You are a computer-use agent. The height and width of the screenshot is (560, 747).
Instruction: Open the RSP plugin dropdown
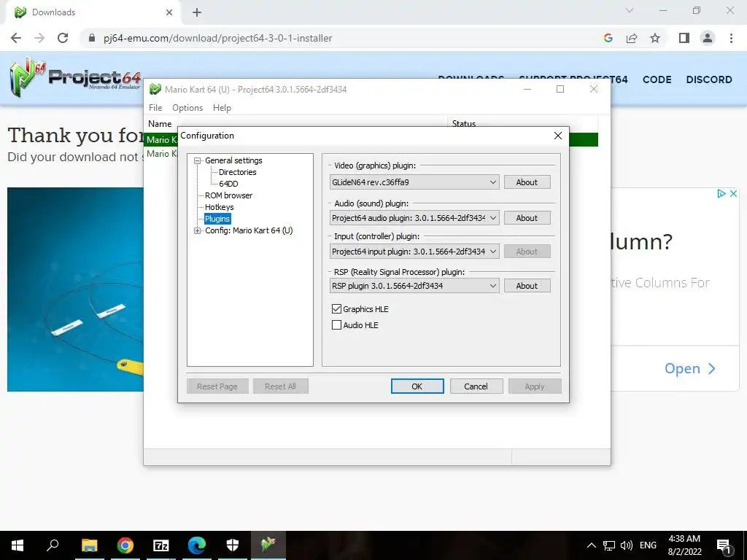pyautogui.click(x=414, y=286)
